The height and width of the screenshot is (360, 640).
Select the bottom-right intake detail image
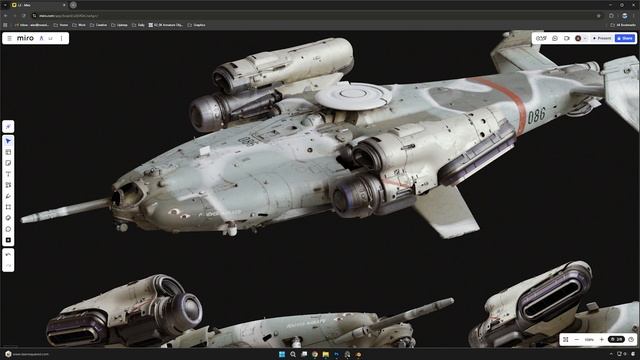(x=555, y=304)
